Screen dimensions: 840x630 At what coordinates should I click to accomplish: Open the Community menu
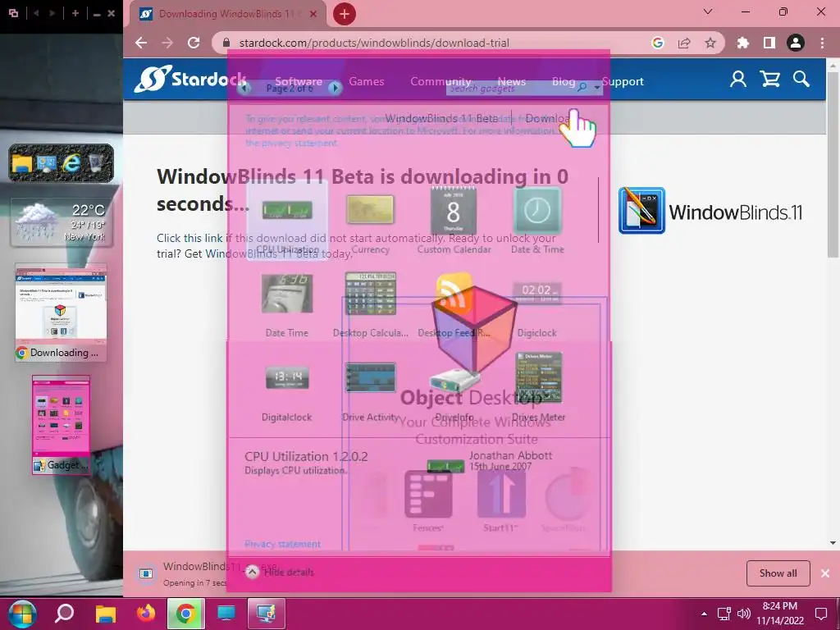coord(441,81)
